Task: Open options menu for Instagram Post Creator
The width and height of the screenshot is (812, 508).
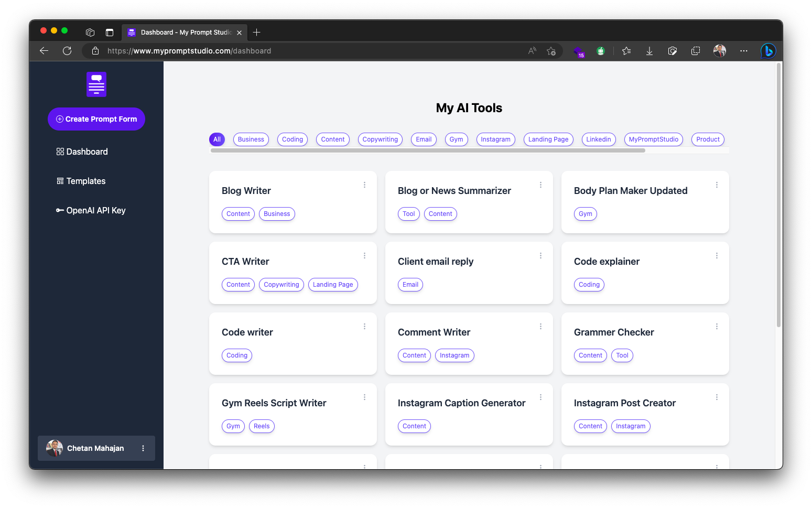Action: point(717,397)
